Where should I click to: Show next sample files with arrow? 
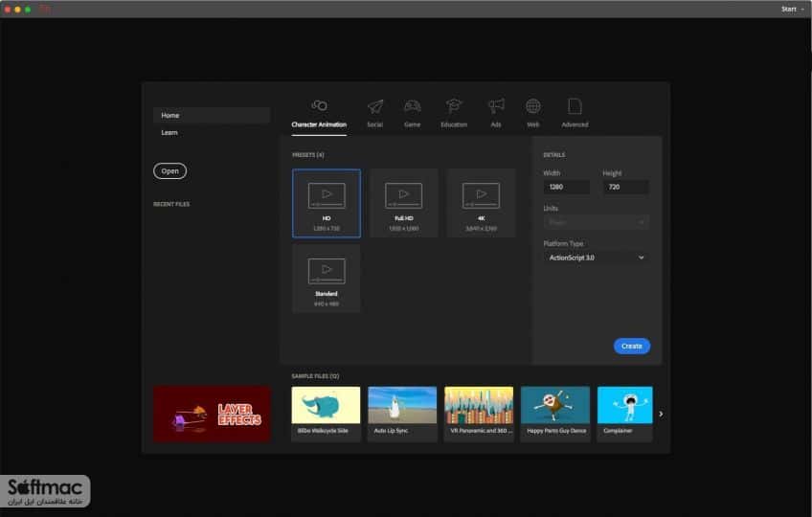click(661, 414)
